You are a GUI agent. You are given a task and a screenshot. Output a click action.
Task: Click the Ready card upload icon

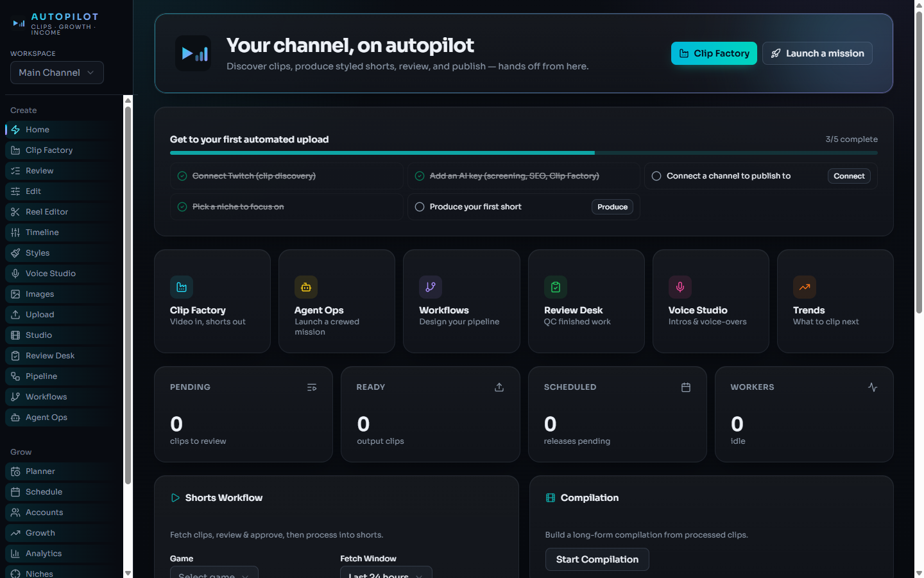tap(499, 387)
